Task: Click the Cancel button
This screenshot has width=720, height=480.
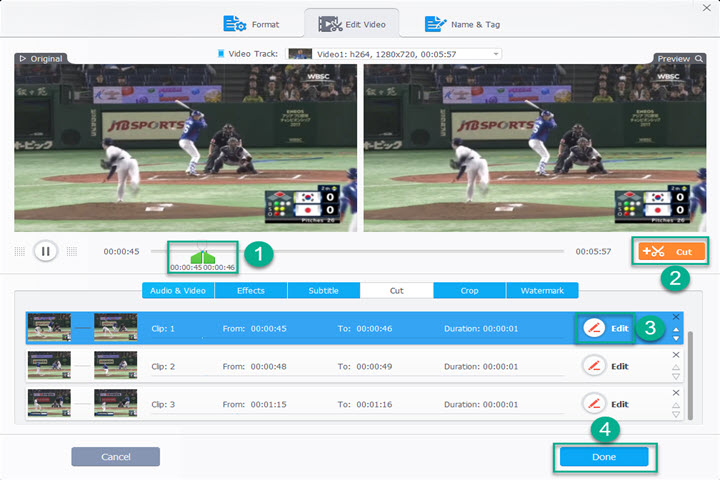Action: [116, 457]
